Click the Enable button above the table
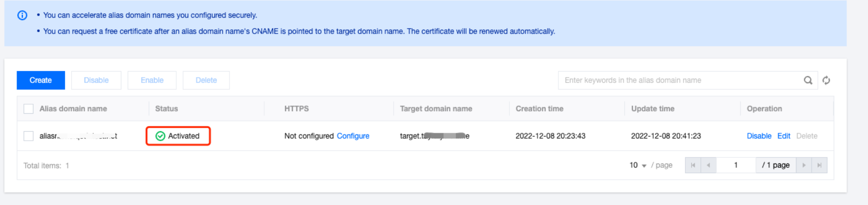 152,80
